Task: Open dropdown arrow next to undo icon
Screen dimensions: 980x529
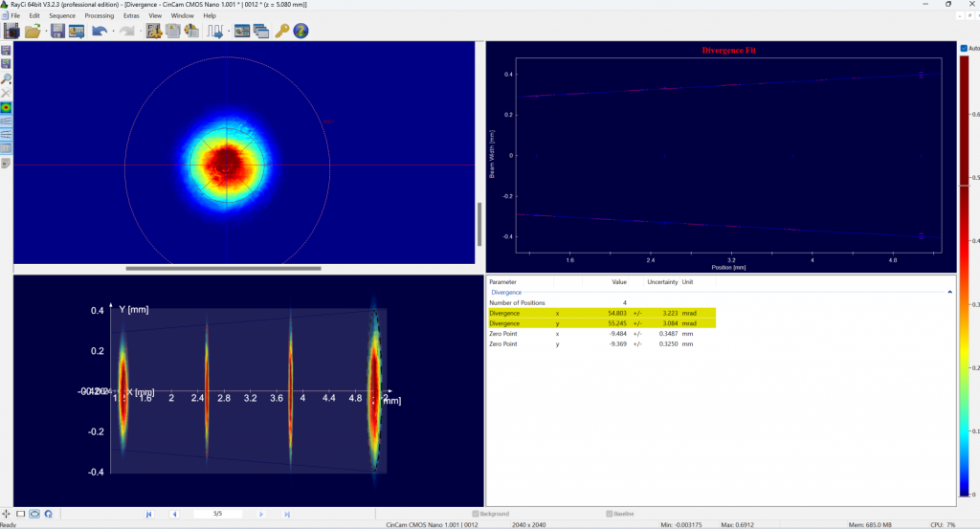Action: pyautogui.click(x=113, y=32)
